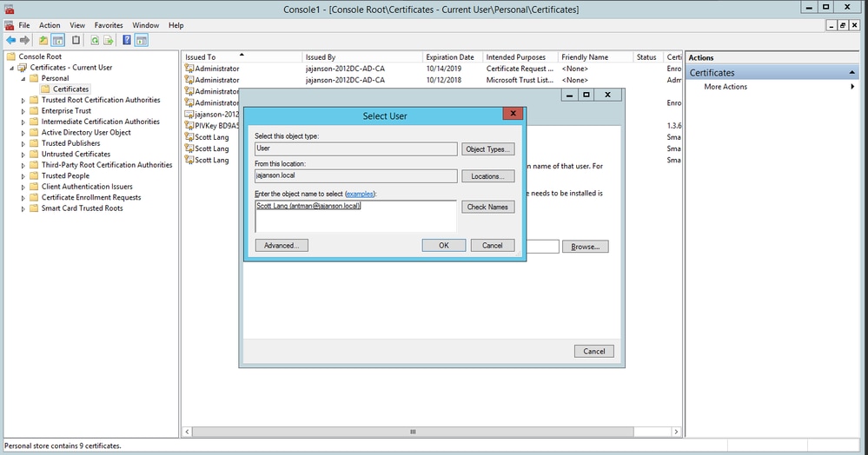Click the certificate icon of PIVKey row

pos(189,126)
